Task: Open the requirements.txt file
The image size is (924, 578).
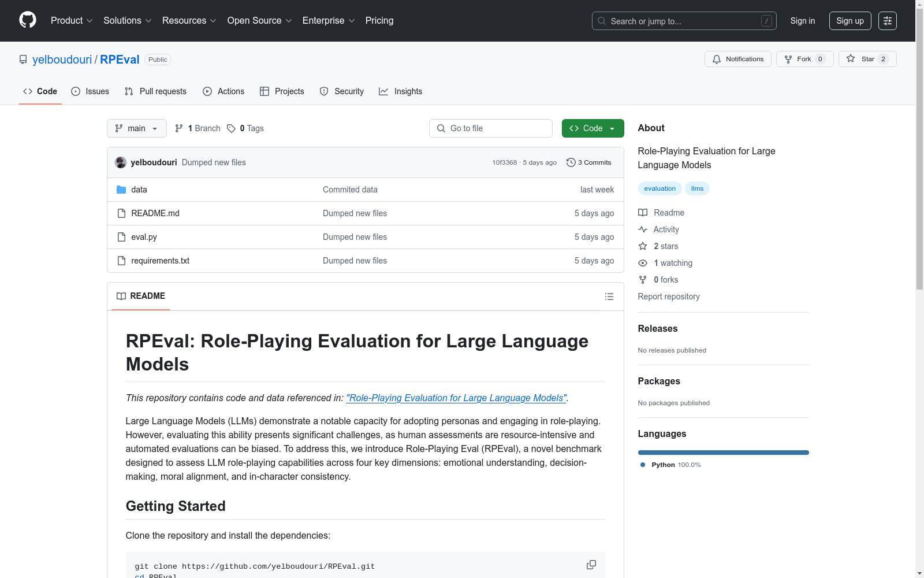Action: 161,261
